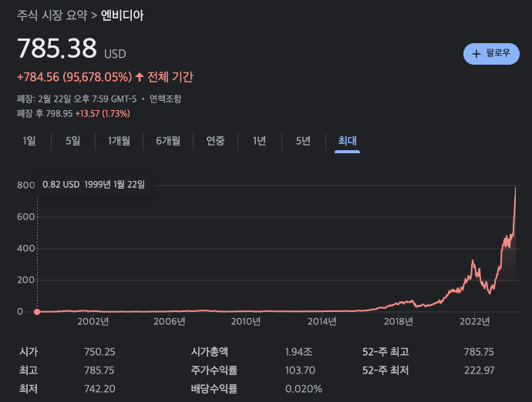Click the 2018년 axis label
The width and height of the screenshot is (532, 402).
point(399,321)
